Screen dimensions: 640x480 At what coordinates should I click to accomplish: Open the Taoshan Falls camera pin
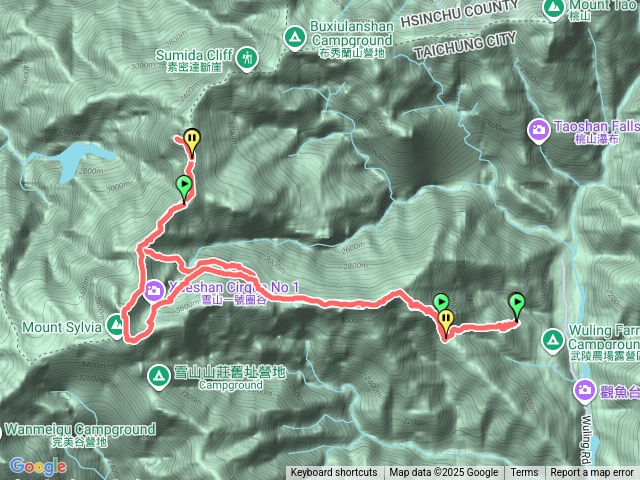point(539,130)
